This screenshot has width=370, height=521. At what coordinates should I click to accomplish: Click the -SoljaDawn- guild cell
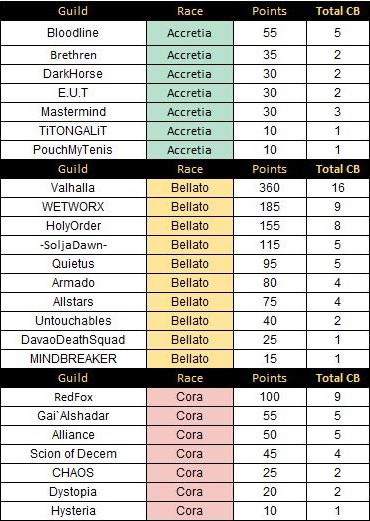coord(73,245)
